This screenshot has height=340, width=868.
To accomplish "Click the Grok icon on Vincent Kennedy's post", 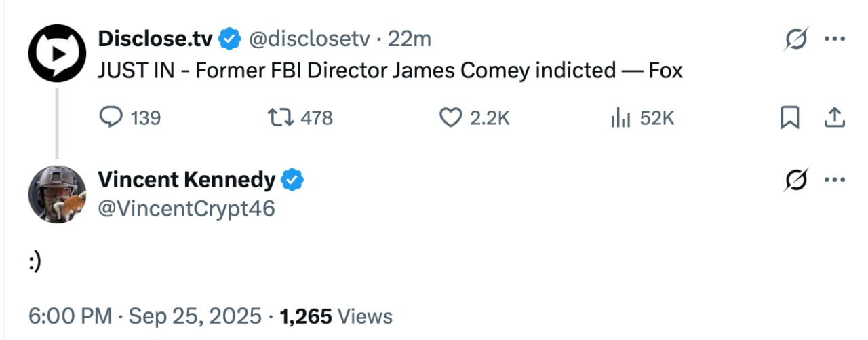I will [796, 181].
